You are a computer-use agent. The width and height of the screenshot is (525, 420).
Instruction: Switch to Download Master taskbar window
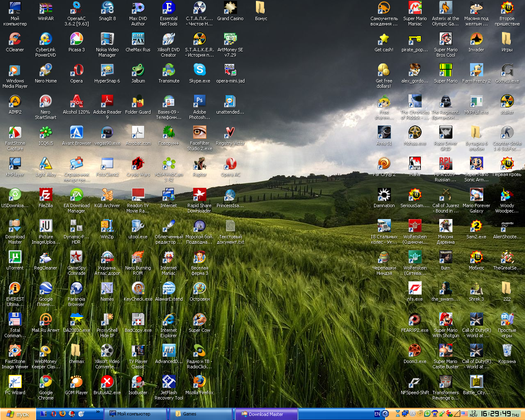point(266,414)
